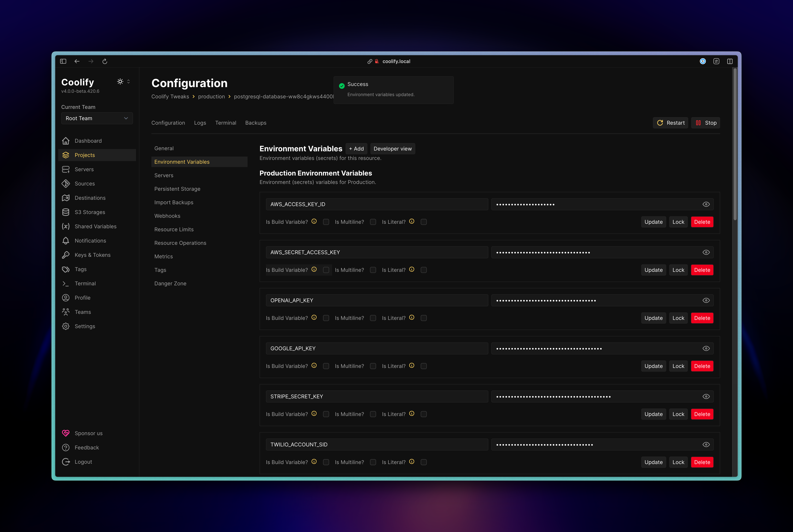793x532 pixels.
Task: Click the Shared Variables sidebar icon
Action: [66, 226]
